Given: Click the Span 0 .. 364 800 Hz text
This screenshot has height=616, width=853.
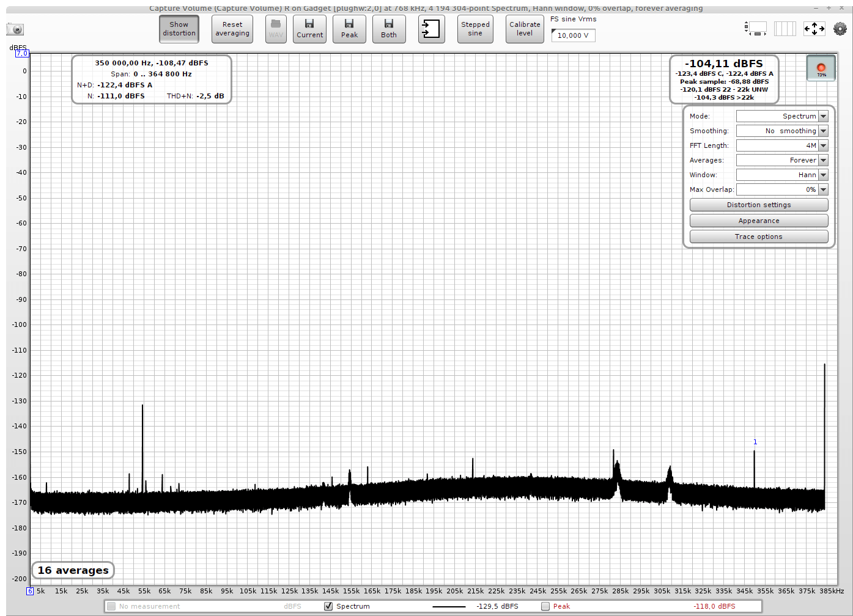Looking at the screenshot, I should click(x=152, y=74).
